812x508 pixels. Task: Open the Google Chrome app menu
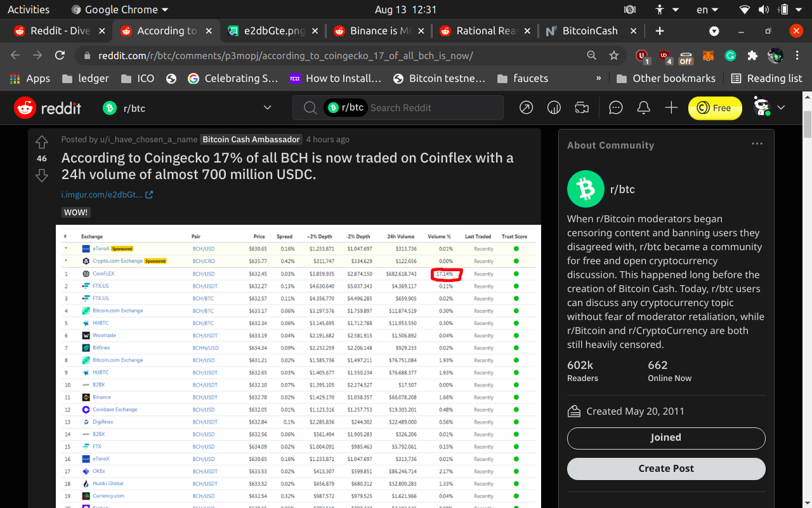pyautogui.click(x=120, y=10)
